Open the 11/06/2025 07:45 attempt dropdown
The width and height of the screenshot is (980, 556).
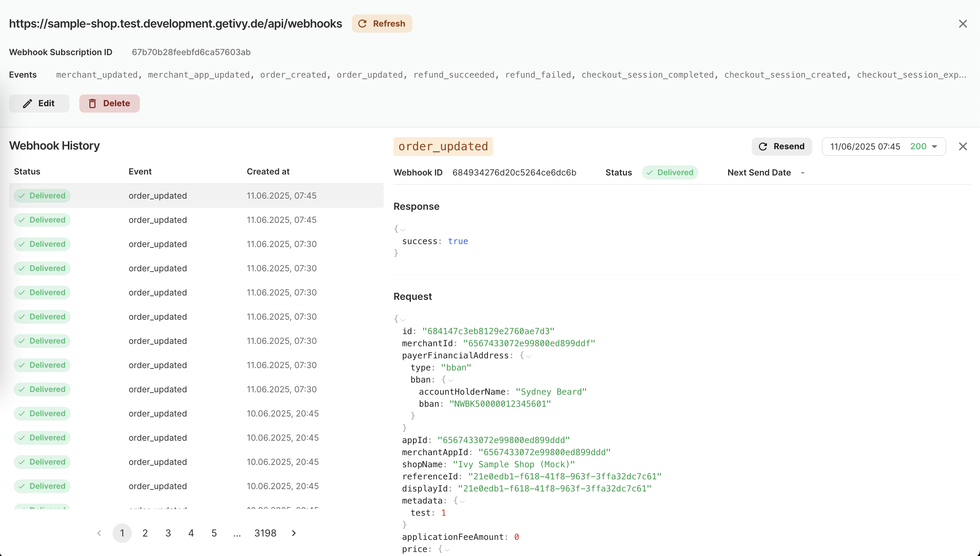point(884,147)
